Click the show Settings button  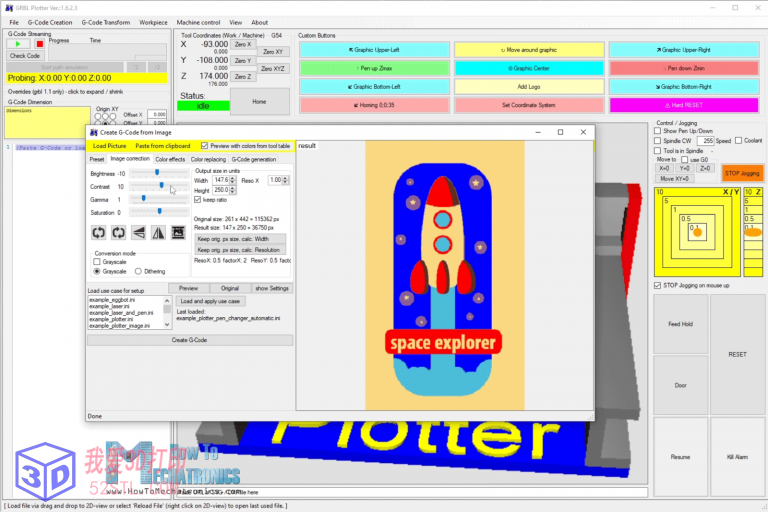(x=272, y=288)
